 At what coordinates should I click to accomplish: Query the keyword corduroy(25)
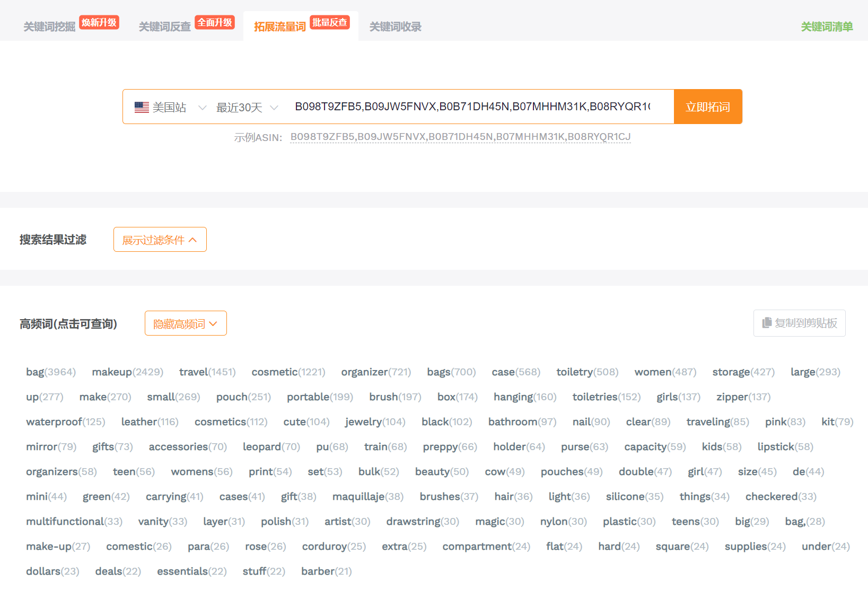334,547
